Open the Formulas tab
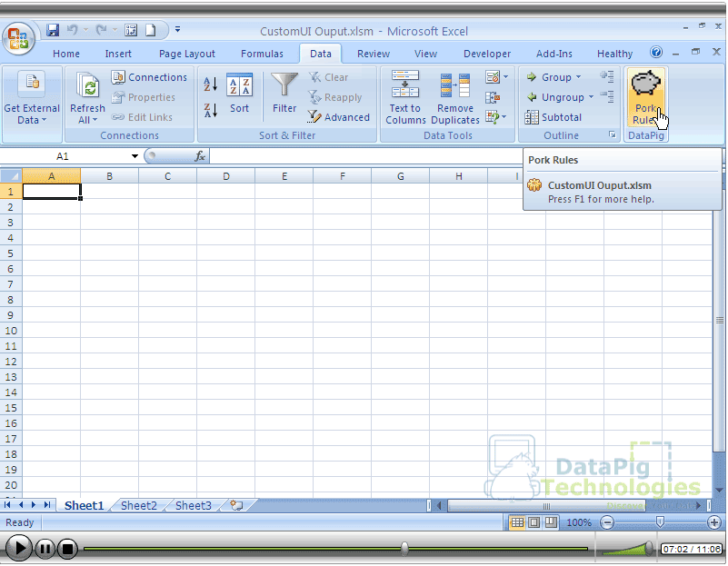728x566 pixels. tap(262, 54)
